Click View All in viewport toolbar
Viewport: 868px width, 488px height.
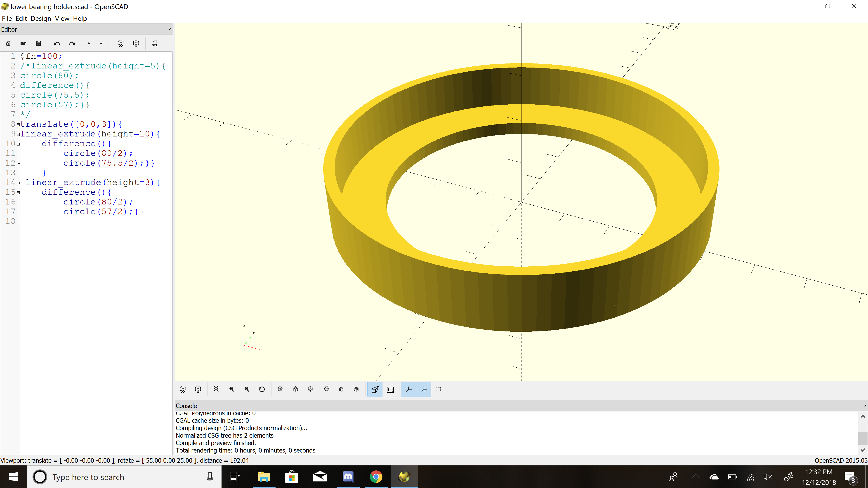click(x=216, y=389)
